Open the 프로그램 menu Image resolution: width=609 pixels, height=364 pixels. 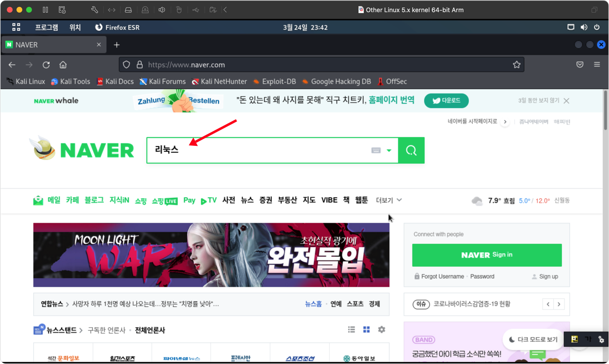[47, 27]
